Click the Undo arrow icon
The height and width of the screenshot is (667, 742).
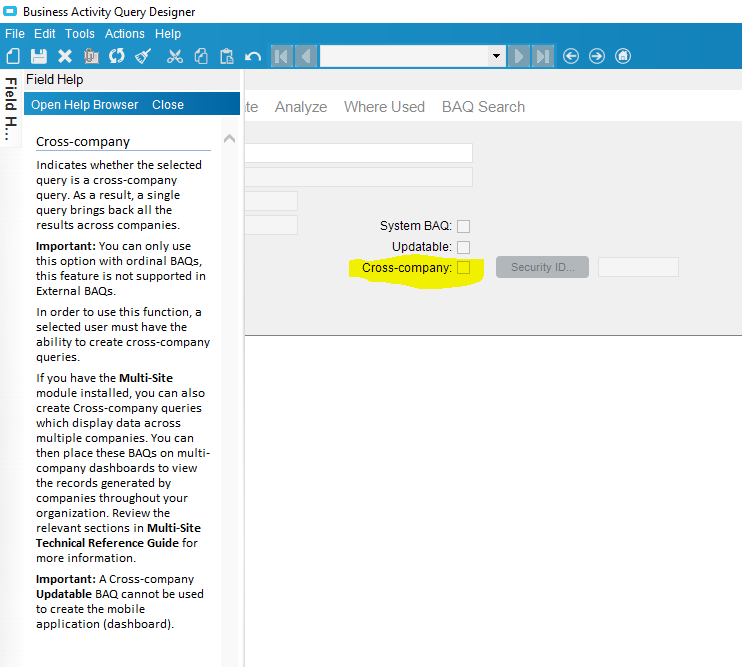click(x=253, y=57)
